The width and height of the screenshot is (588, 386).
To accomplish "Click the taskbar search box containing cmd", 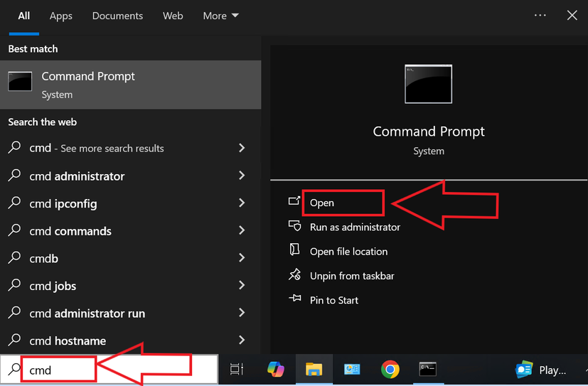I will pyautogui.click(x=109, y=370).
